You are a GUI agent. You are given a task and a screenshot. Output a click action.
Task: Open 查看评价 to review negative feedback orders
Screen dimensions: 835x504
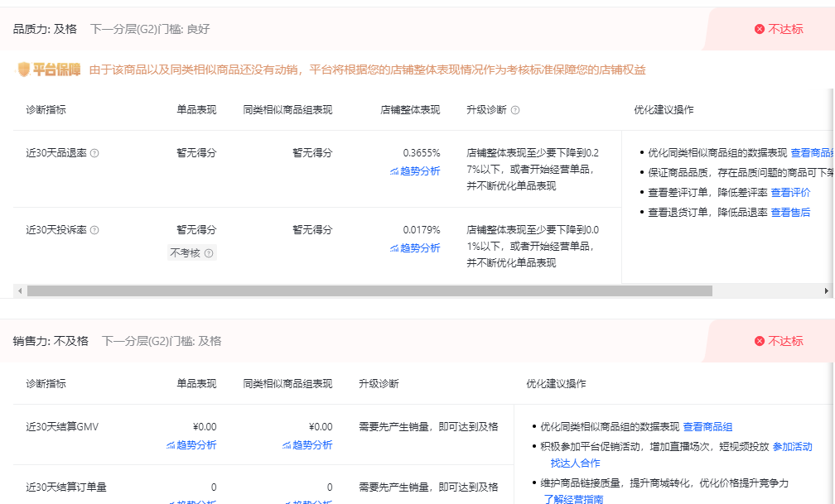tap(791, 193)
